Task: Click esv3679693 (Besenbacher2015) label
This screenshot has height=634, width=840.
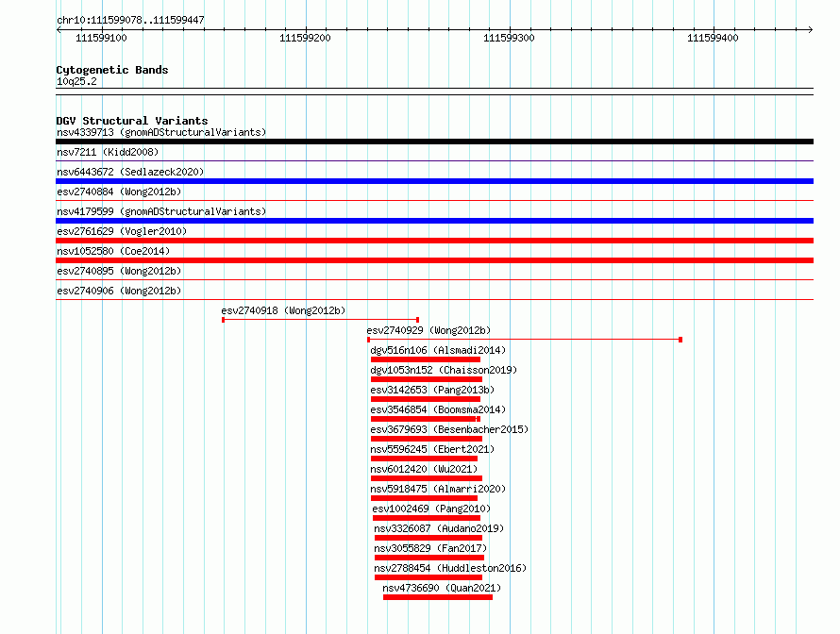Action: (449, 429)
